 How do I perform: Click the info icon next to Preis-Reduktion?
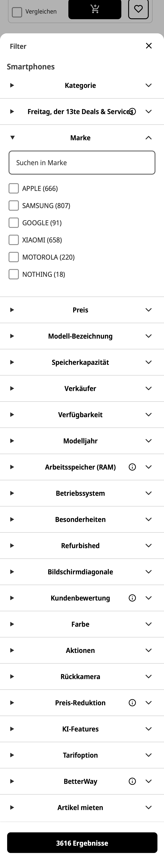coord(132,703)
